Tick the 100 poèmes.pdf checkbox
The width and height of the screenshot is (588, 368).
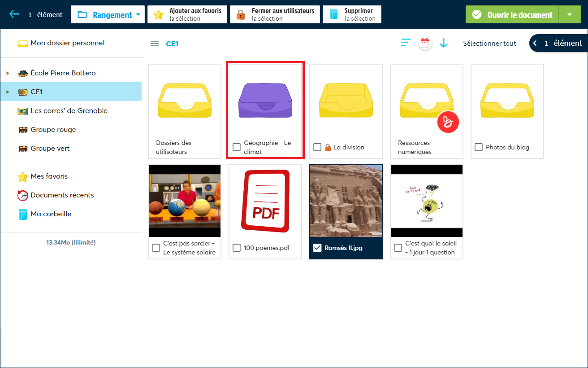pos(237,248)
